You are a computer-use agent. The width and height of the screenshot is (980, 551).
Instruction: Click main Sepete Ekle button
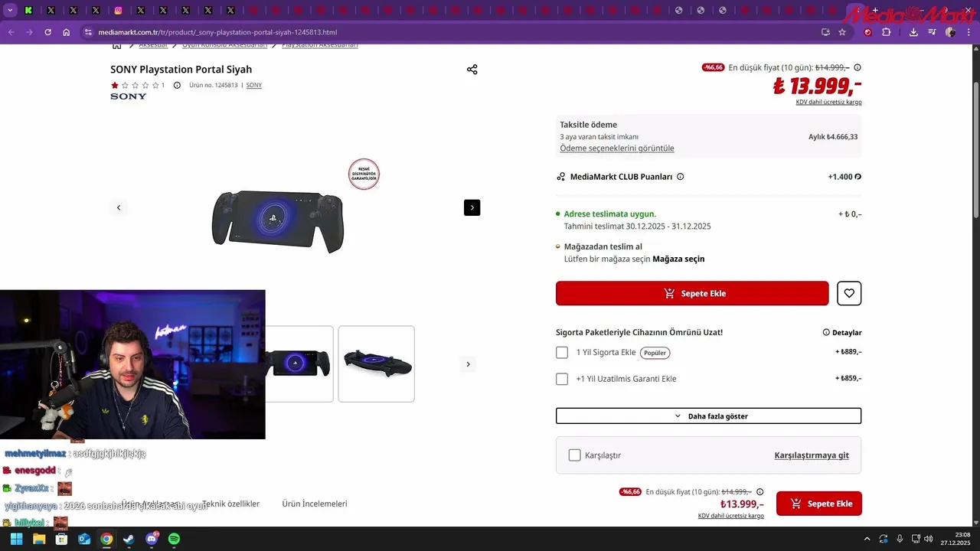coord(692,293)
